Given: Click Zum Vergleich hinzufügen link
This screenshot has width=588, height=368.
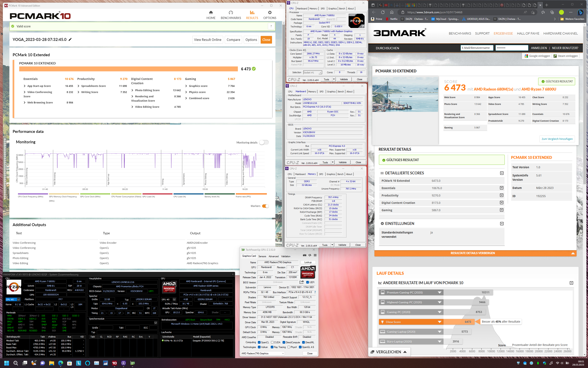Looking at the screenshot, I should [x=557, y=139].
